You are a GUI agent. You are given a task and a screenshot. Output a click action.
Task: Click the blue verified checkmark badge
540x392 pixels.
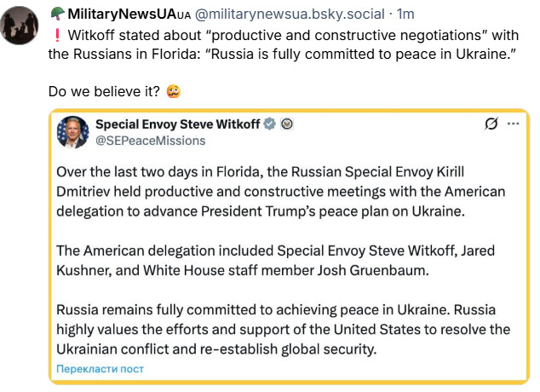pos(270,124)
